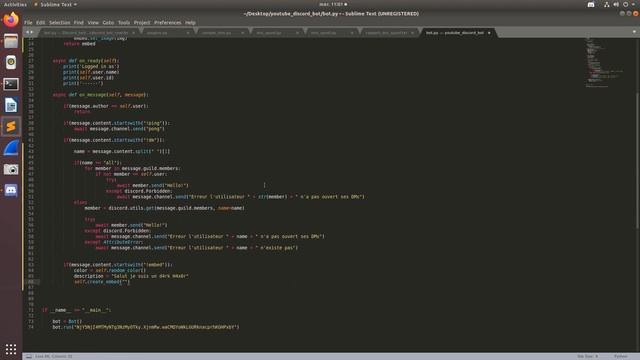Open the Sublime Text app menu dropdown
Image resolution: width=640 pixels, height=360 pixels.
tap(56, 4)
